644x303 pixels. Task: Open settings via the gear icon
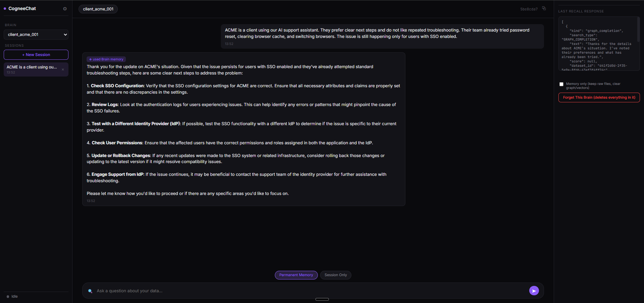click(x=65, y=9)
